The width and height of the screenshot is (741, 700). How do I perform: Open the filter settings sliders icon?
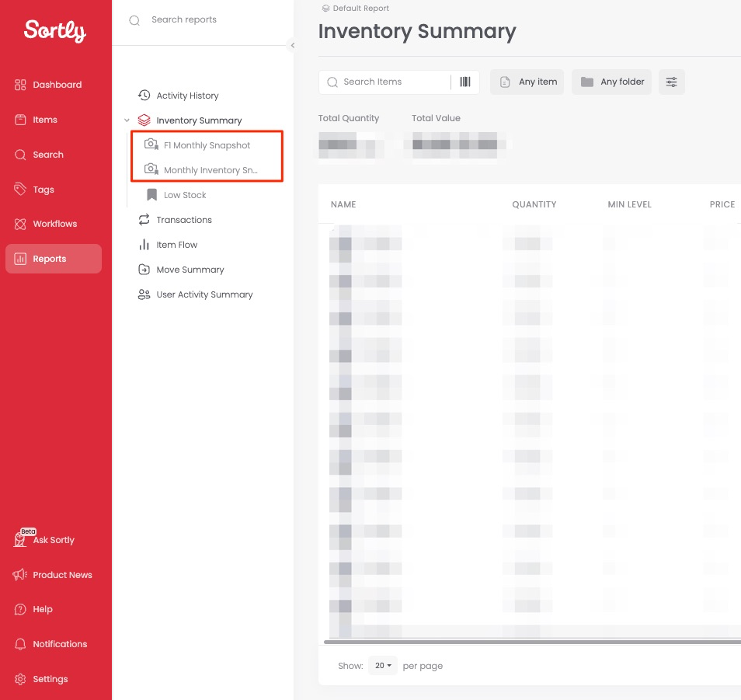[x=671, y=82]
